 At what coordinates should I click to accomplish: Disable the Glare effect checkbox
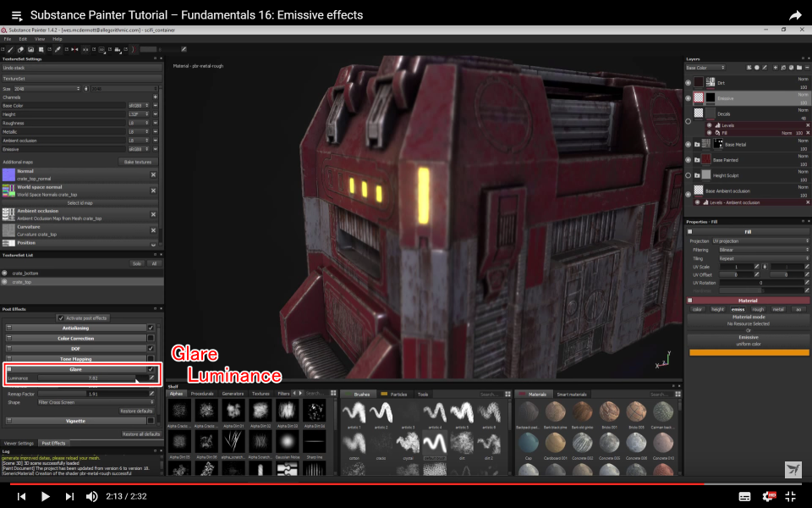(151, 369)
